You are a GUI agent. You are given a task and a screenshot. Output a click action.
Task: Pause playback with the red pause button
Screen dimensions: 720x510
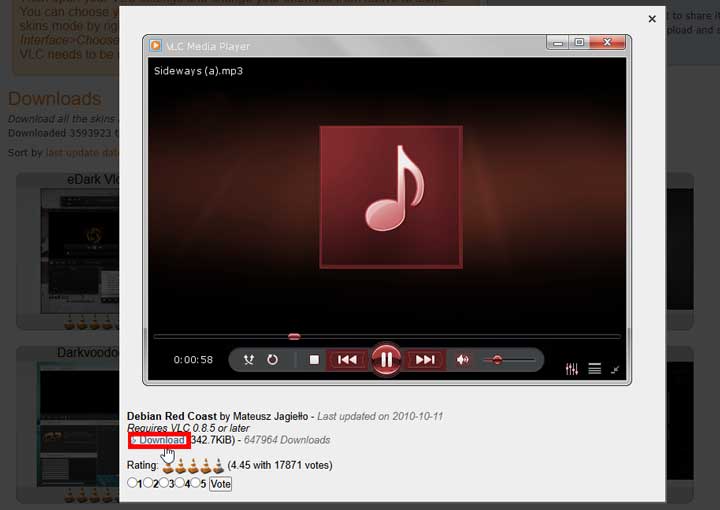click(x=386, y=359)
